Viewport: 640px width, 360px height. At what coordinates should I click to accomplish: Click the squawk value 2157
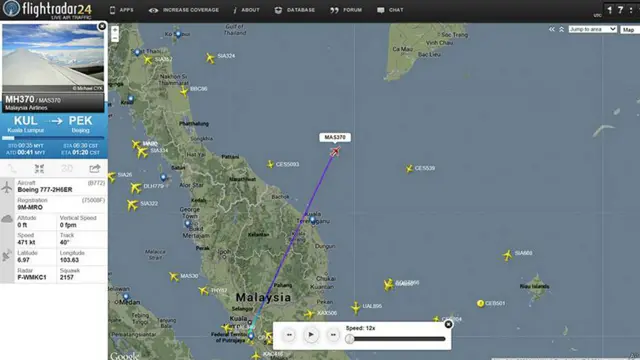pos(67,278)
